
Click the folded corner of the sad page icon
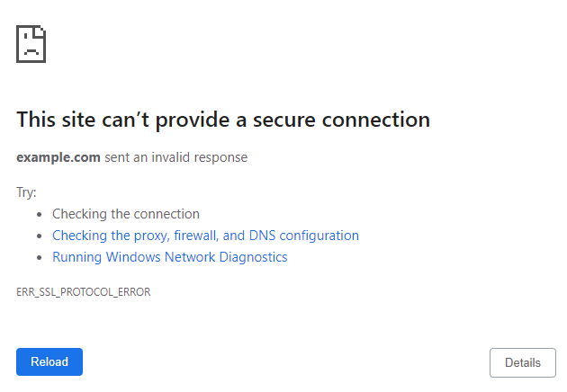pyautogui.click(x=41, y=31)
